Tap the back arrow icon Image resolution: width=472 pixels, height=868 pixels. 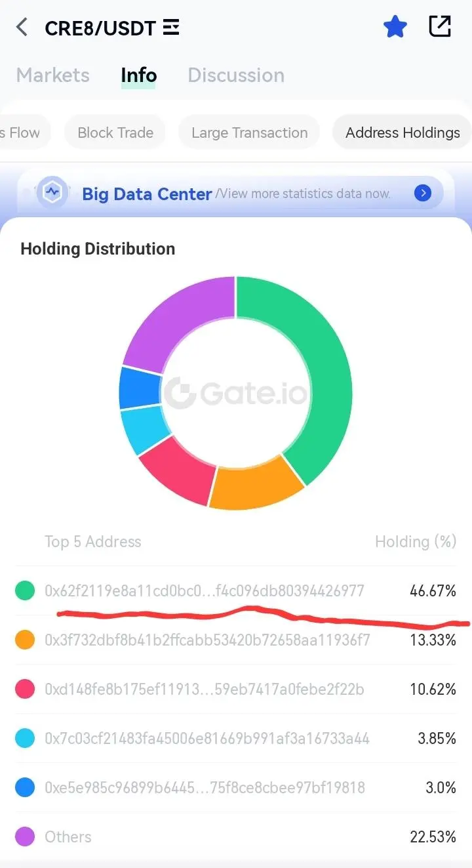coord(22,28)
